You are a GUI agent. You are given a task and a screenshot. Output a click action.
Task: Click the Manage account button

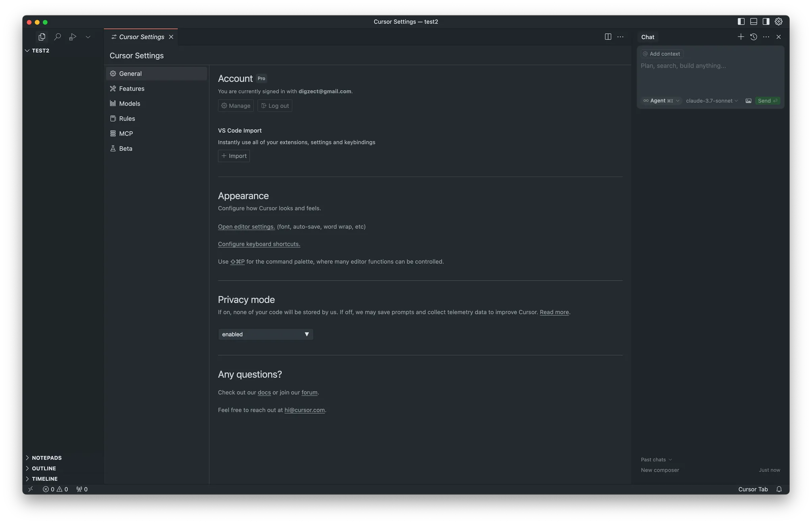[236, 106]
